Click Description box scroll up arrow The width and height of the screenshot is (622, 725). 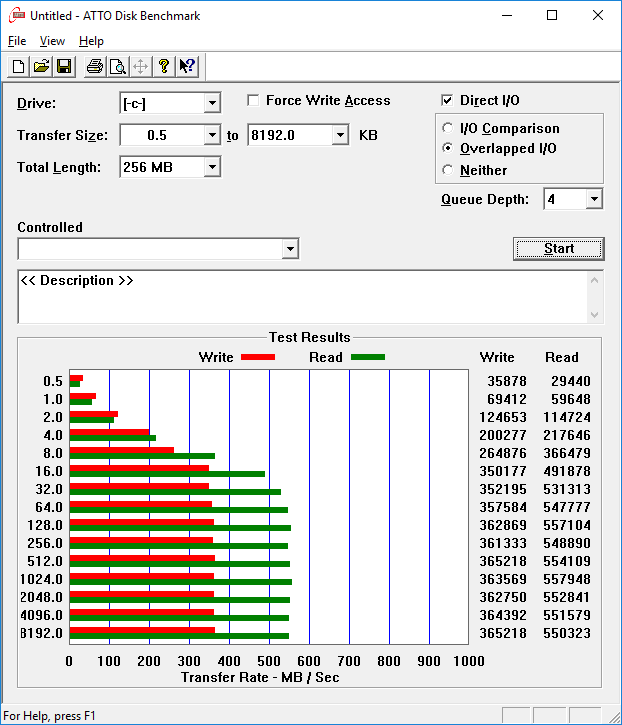click(595, 280)
